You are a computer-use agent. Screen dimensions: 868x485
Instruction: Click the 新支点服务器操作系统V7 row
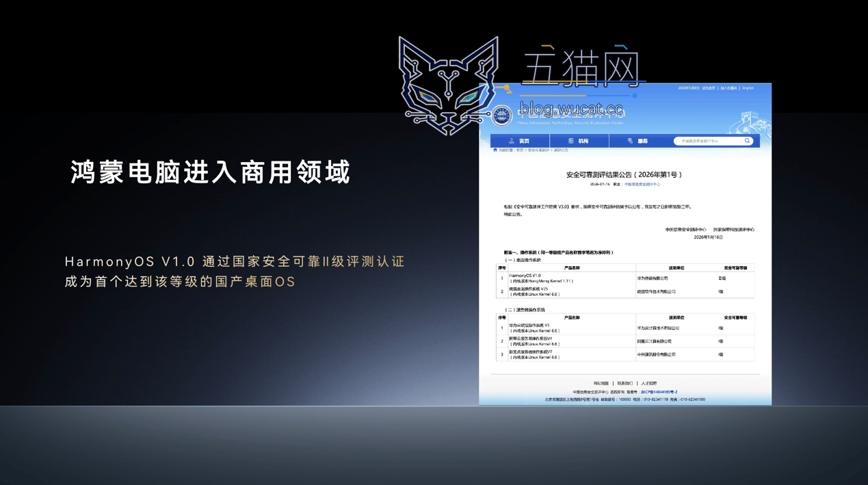625,354
